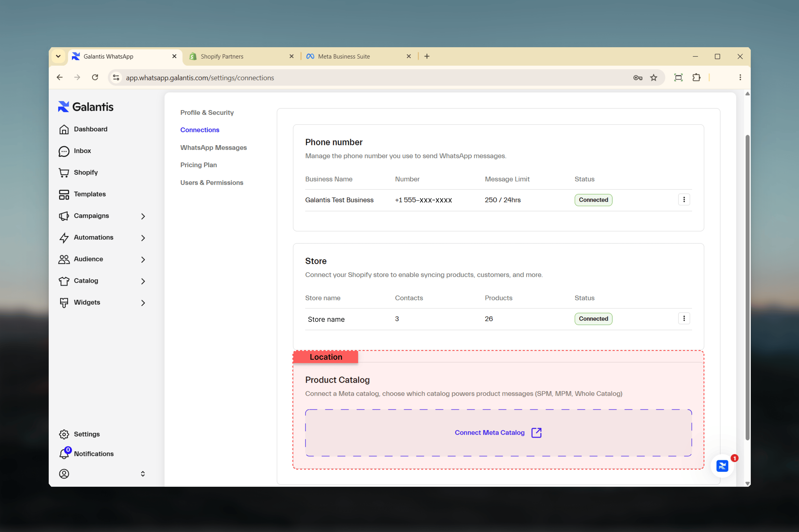Expand the Automations submenu chevron
The image size is (799, 532).
point(143,238)
